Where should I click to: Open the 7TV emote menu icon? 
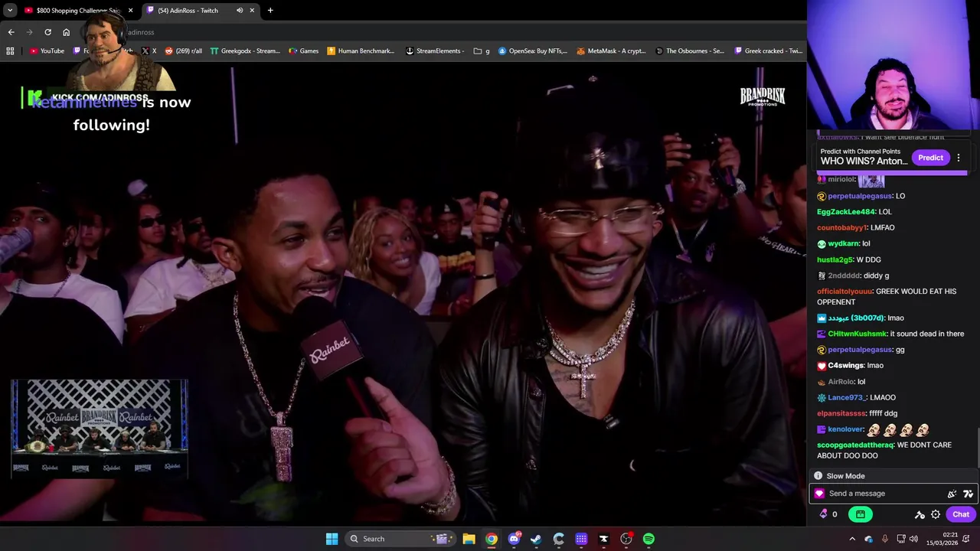coord(969,494)
